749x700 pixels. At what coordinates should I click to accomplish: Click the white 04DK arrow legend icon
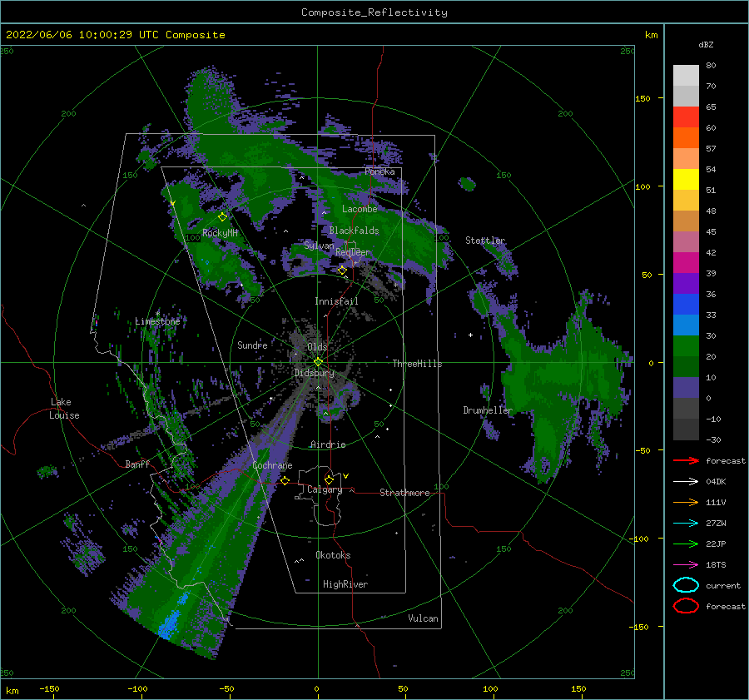point(686,482)
